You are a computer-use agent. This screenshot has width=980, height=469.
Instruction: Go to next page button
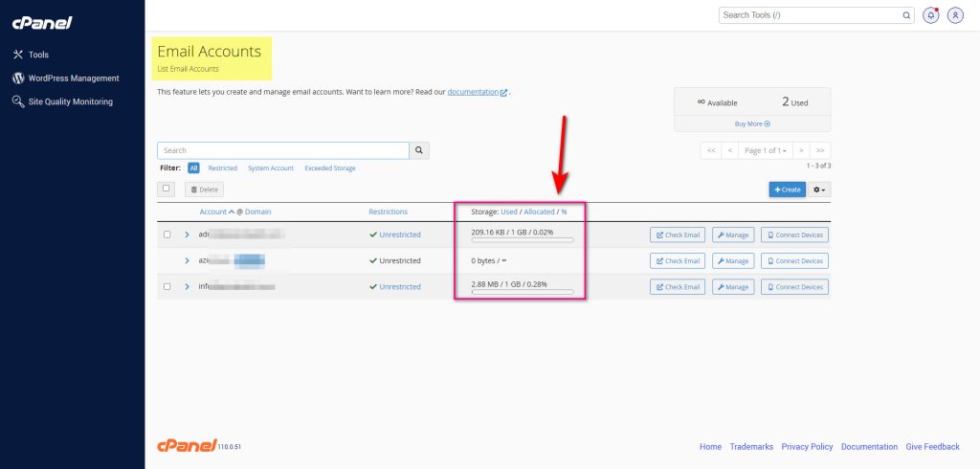point(801,150)
